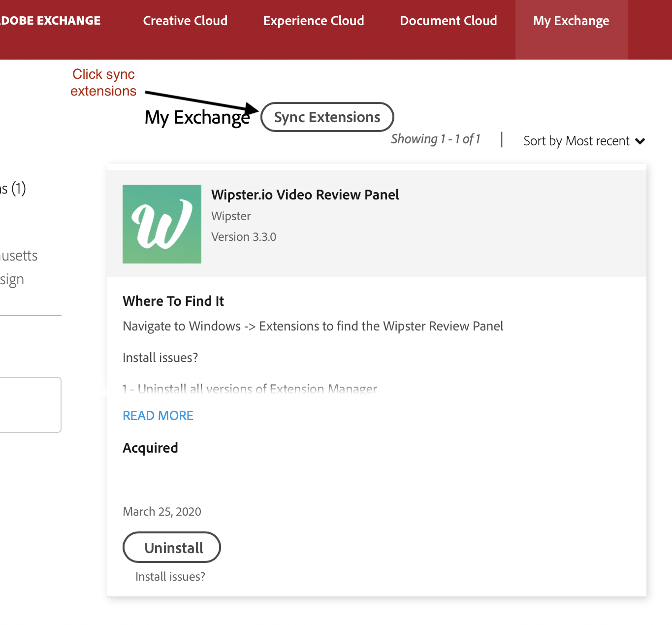
Task: Click the empty box in left sidebar
Action: (31, 405)
